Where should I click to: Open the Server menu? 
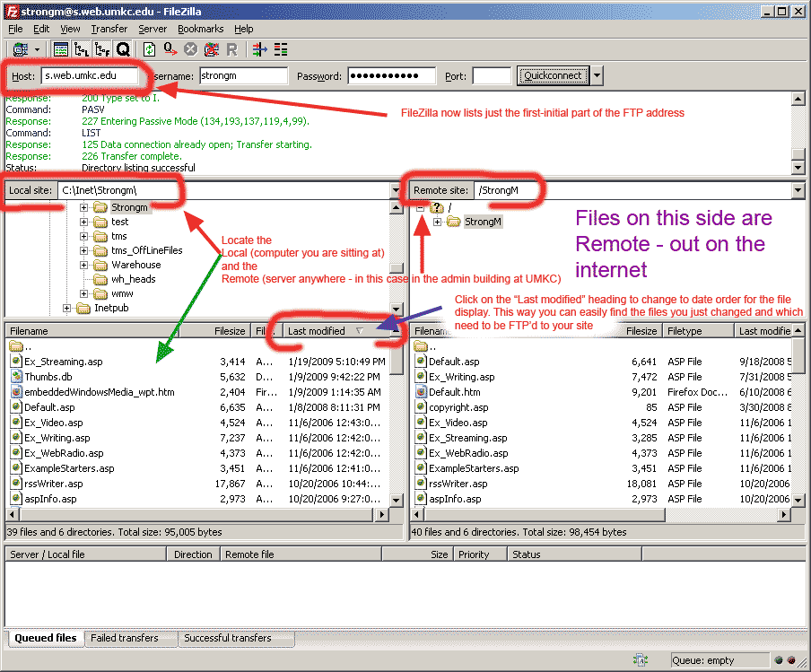coord(153,29)
